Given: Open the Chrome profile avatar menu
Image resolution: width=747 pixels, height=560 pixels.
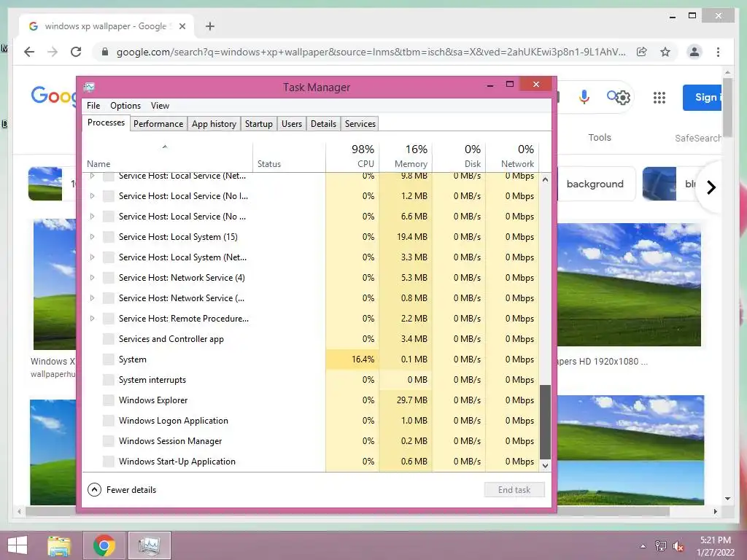Looking at the screenshot, I should coord(694,52).
